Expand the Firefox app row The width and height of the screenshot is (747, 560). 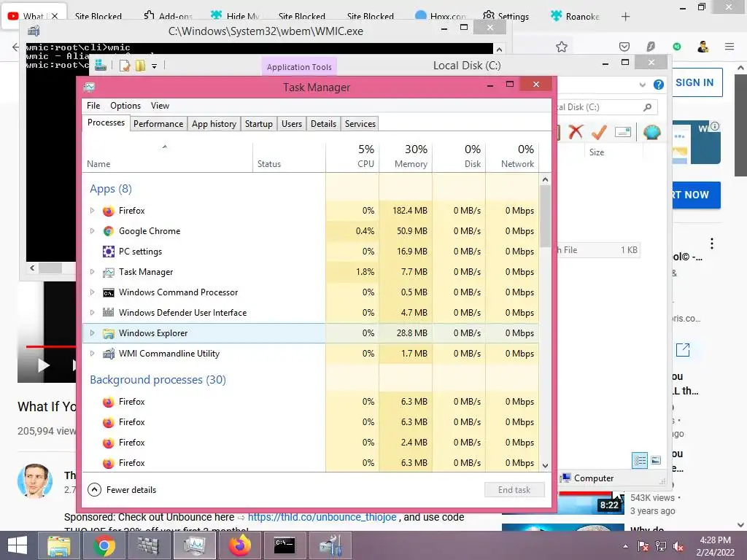93,211
